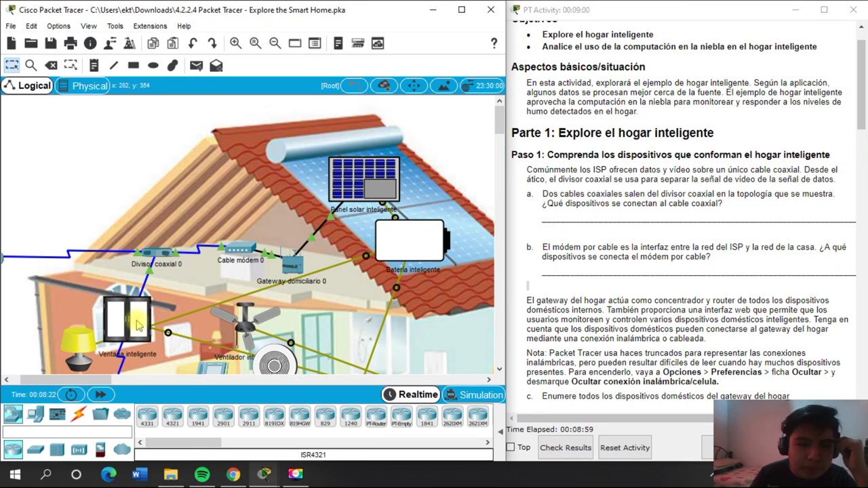Select the Inspect magnifier tool
Screen dimensions: 868x488
[31, 66]
